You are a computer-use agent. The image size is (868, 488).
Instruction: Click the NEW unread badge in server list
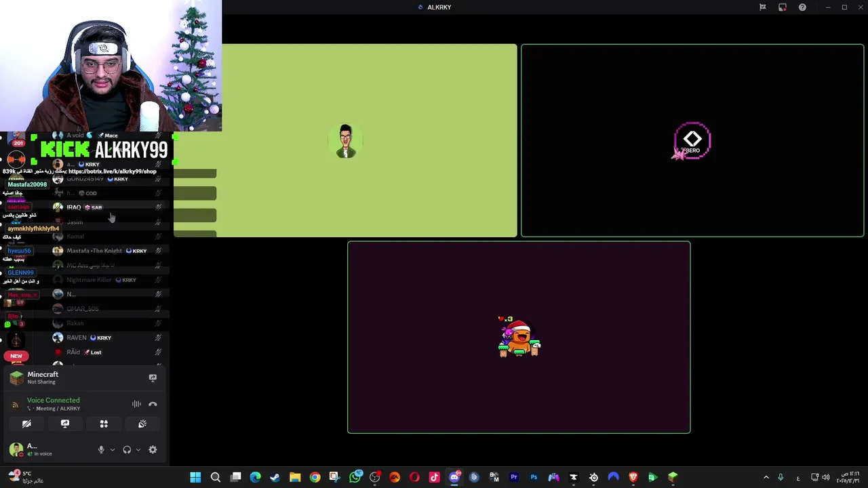pyautogui.click(x=16, y=356)
